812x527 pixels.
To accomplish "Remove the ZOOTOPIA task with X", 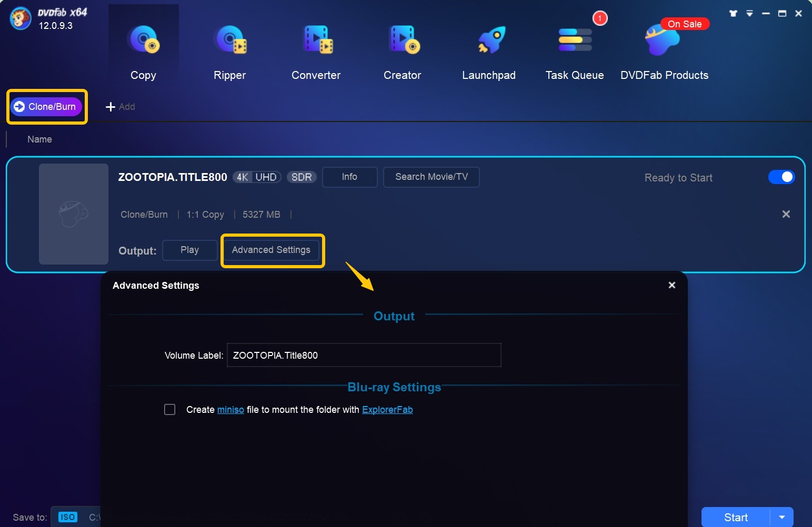I will coord(786,214).
